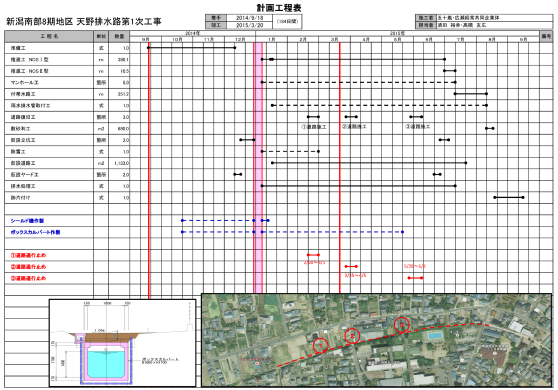558x390 pixels.
Task: Click the 工種名 column header
Action: [x=49, y=36]
